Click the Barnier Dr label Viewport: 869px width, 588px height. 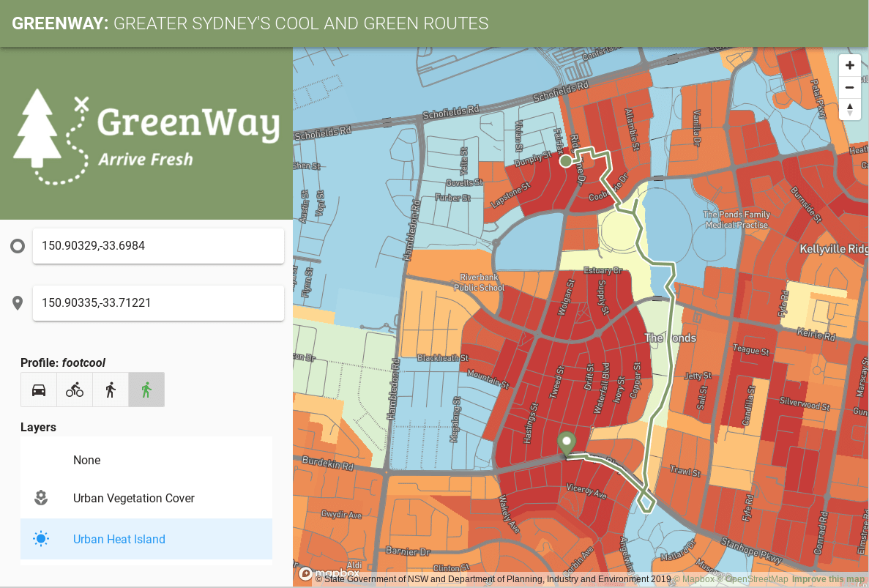point(408,551)
